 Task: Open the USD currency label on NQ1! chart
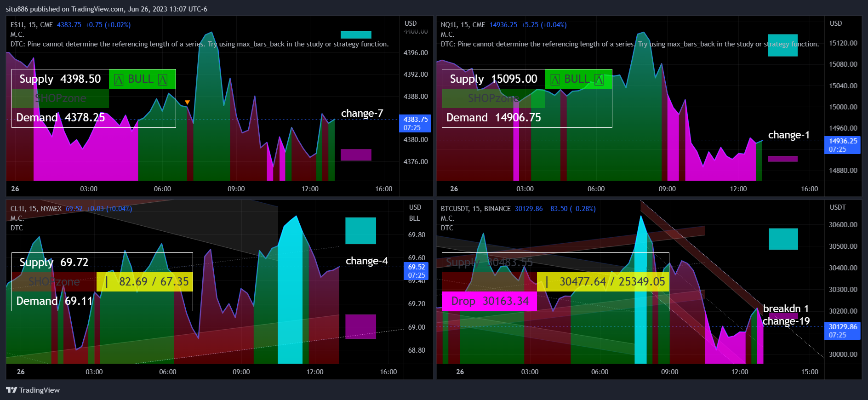coord(836,23)
